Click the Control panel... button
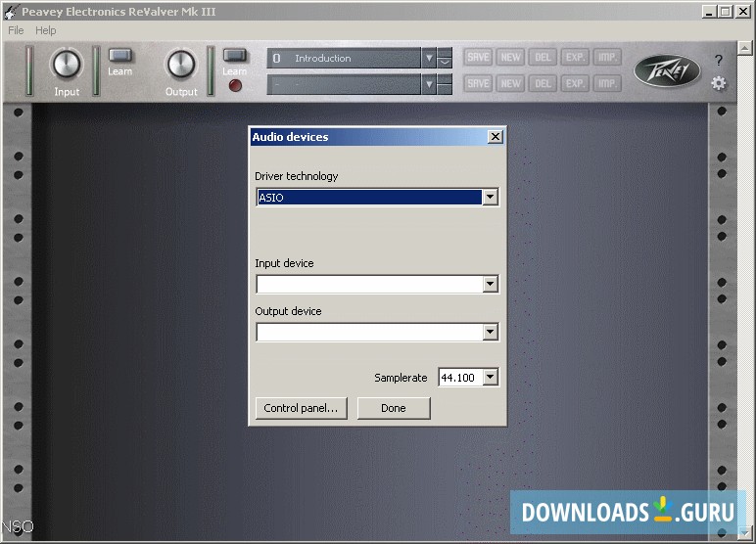 [301, 408]
